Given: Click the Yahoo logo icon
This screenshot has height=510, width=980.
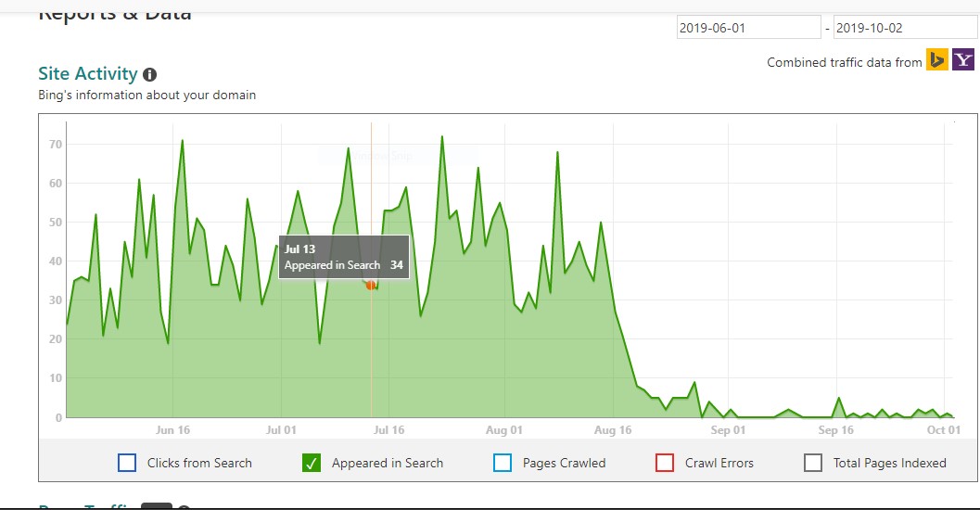Looking at the screenshot, I should 963,60.
